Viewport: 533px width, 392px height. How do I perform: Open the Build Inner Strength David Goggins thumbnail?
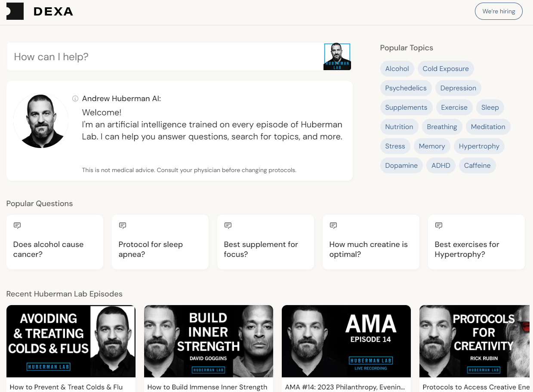click(x=209, y=341)
